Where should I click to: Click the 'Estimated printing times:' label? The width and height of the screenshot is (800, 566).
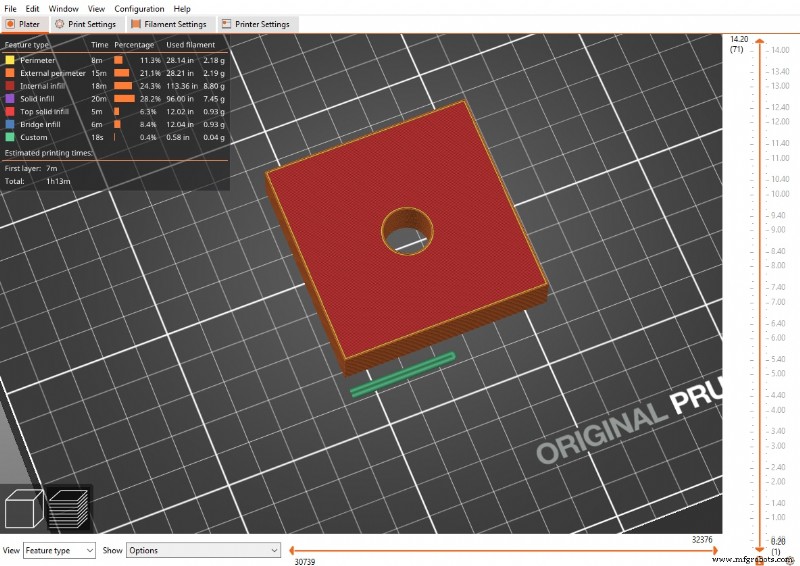pos(48,153)
